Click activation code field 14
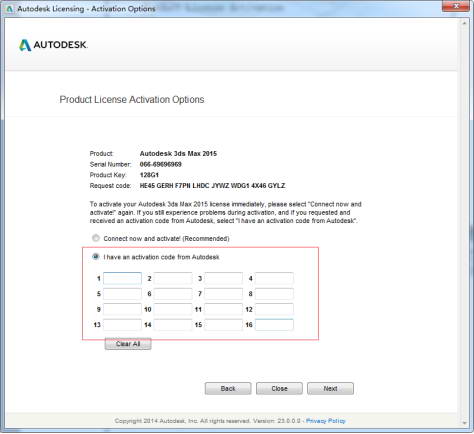This screenshot has height=434, width=474. click(173, 325)
